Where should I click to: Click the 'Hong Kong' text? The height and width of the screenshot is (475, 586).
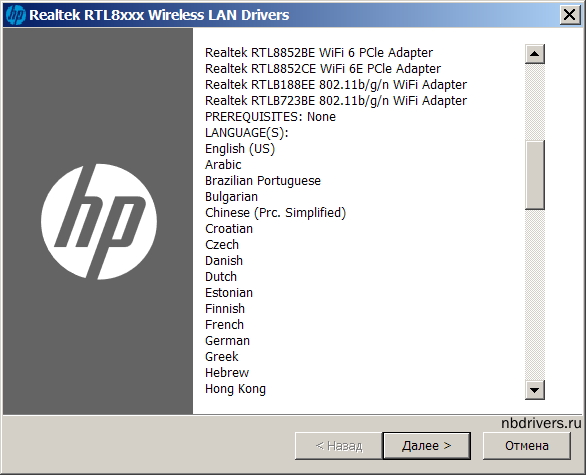(x=235, y=389)
